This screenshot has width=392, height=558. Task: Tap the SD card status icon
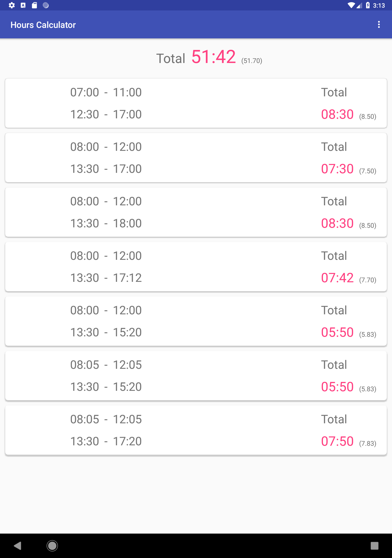[34, 5]
